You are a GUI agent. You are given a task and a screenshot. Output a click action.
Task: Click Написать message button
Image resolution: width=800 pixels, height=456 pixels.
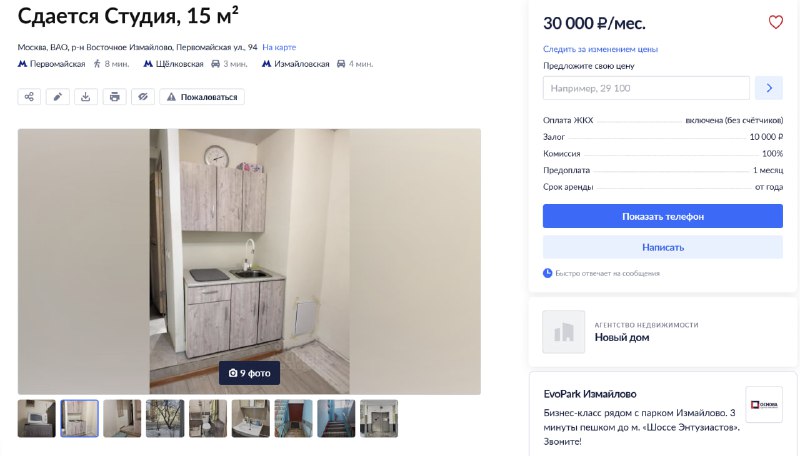coord(663,247)
